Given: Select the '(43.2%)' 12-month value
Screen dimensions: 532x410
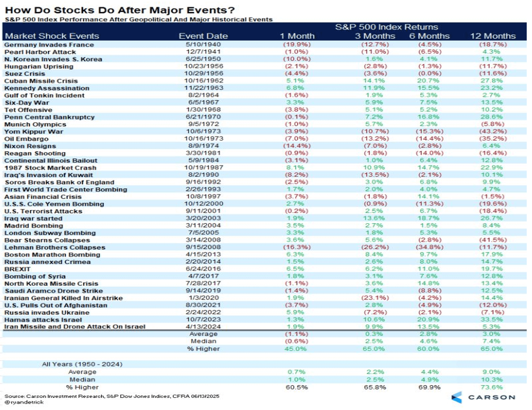Looking at the screenshot, I should tap(493, 131).
